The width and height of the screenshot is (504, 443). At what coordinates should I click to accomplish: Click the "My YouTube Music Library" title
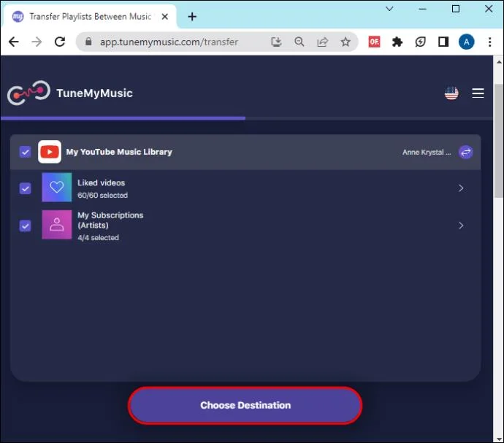click(x=119, y=152)
